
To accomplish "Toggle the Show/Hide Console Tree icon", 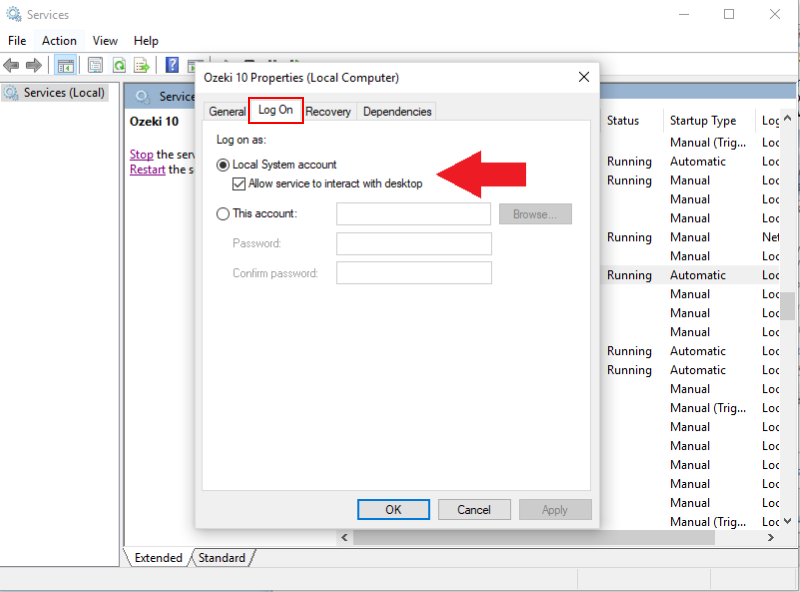I will (x=65, y=65).
